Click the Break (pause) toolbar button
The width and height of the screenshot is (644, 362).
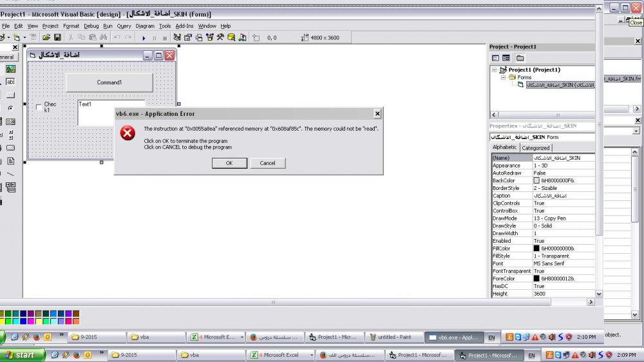[155, 38]
